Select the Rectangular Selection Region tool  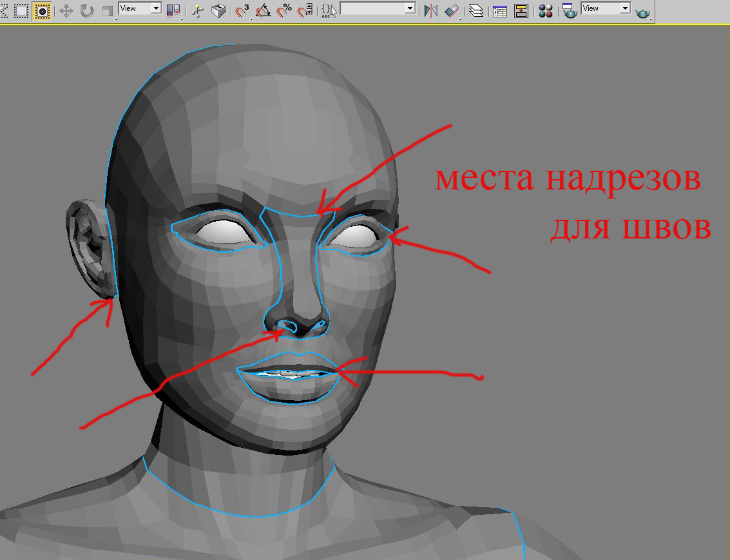click(x=21, y=11)
